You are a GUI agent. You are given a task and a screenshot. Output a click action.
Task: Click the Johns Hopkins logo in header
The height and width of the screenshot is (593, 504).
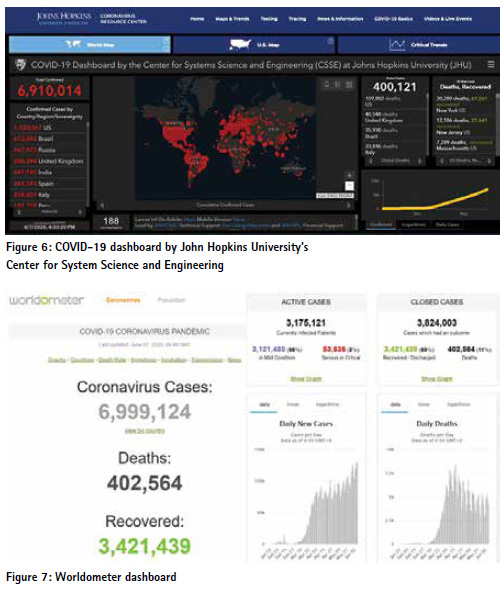coord(64,18)
